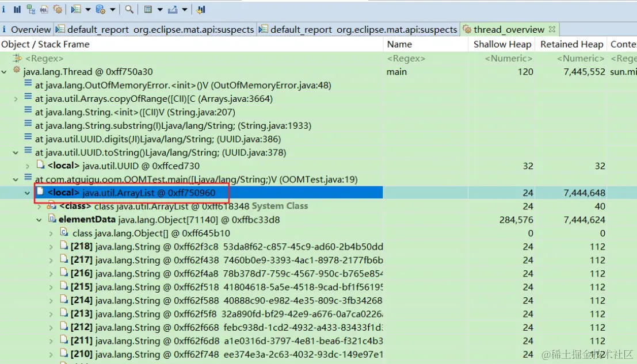Click class icon of java.util.ArrayList class row

click(x=52, y=206)
